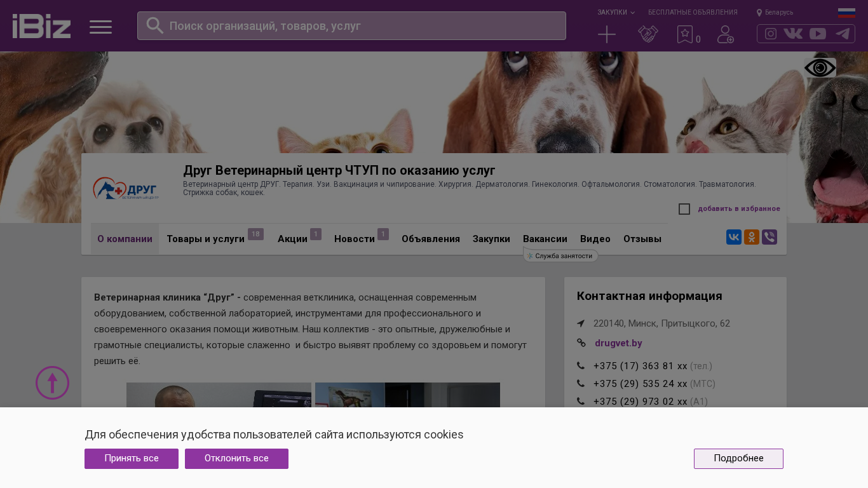Viewport: 868px width, 488px height.
Task: Click the scroll-to-top arrow button
Action: tap(52, 383)
